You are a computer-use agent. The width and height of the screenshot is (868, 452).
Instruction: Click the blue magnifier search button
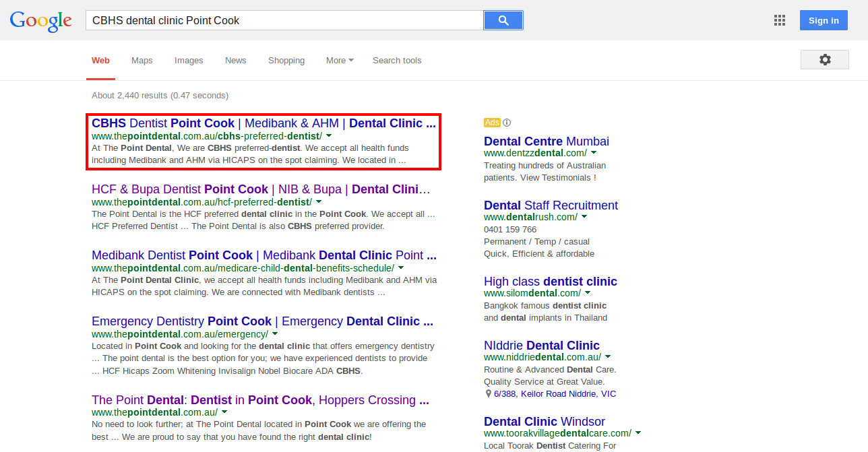(x=503, y=20)
